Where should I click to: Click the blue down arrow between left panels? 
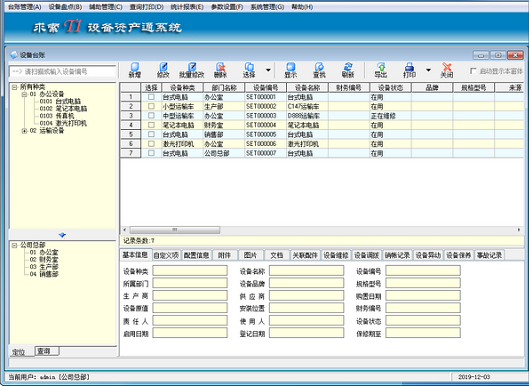tap(62, 235)
